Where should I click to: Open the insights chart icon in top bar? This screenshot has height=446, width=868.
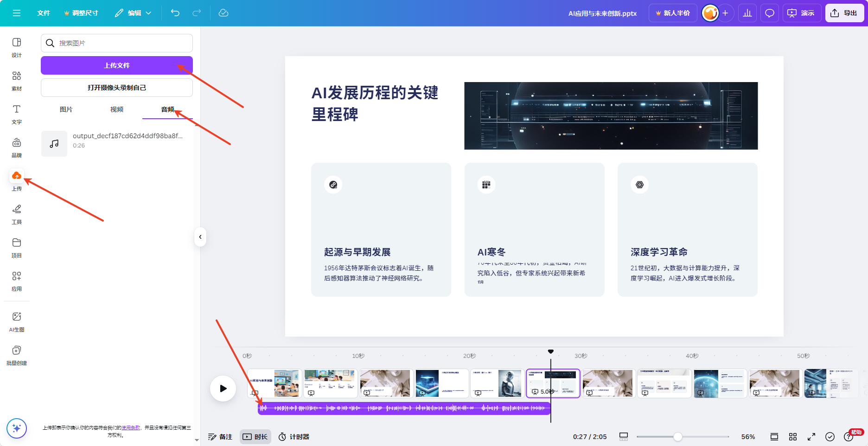pos(747,13)
